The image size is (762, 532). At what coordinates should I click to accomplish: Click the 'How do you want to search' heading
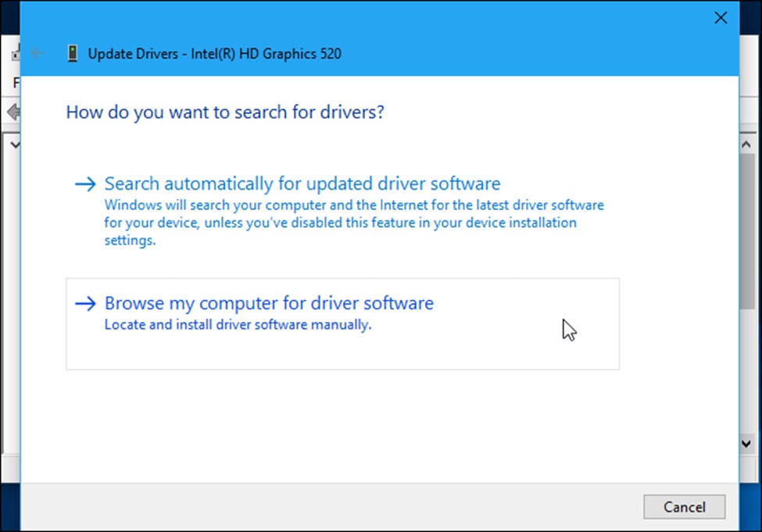pyautogui.click(x=225, y=112)
